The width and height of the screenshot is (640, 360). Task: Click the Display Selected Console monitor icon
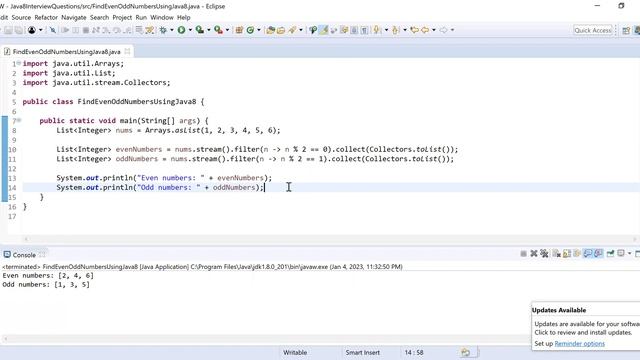pyautogui.click(x=621, y=253)
